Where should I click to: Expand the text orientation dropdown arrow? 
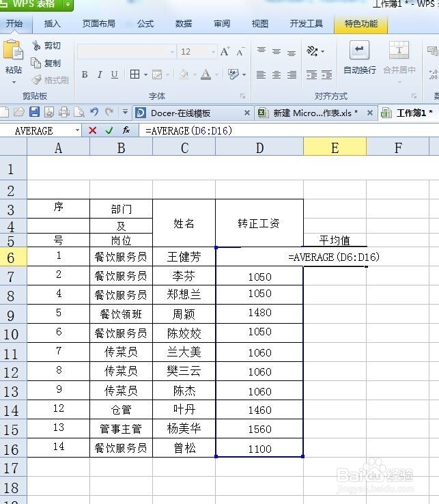point(322,51)
